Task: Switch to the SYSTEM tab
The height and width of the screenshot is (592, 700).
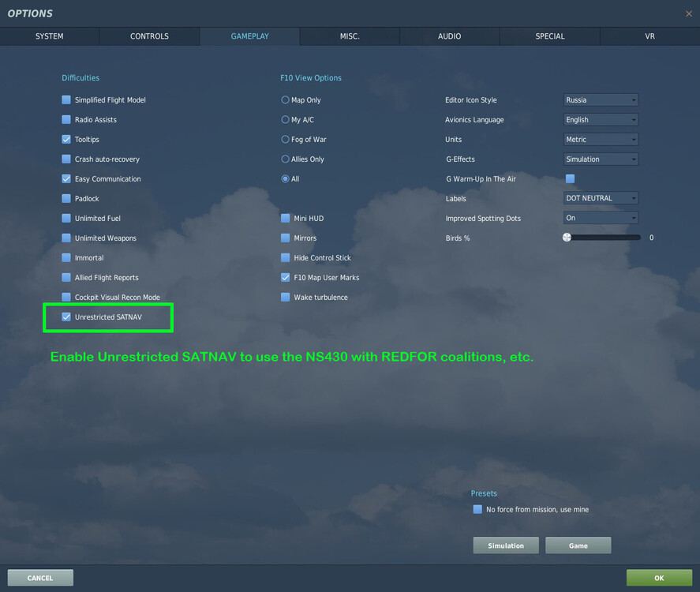Action: click(50, 36)
